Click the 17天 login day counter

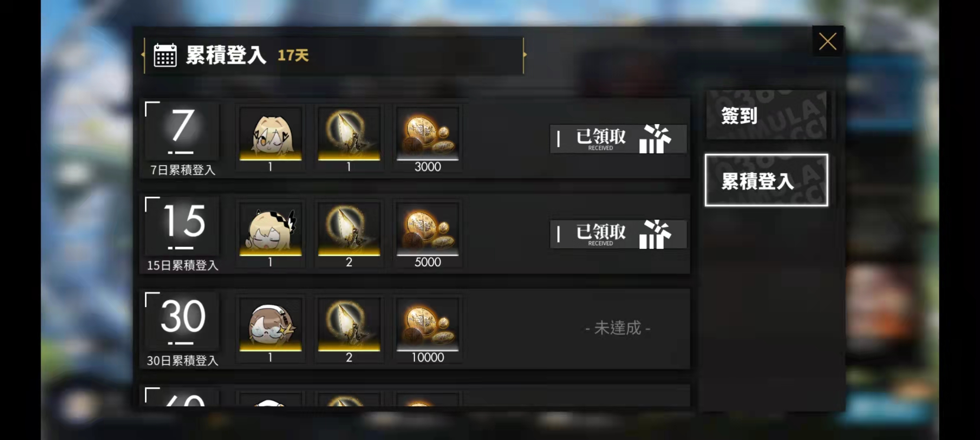coord(293,55)
